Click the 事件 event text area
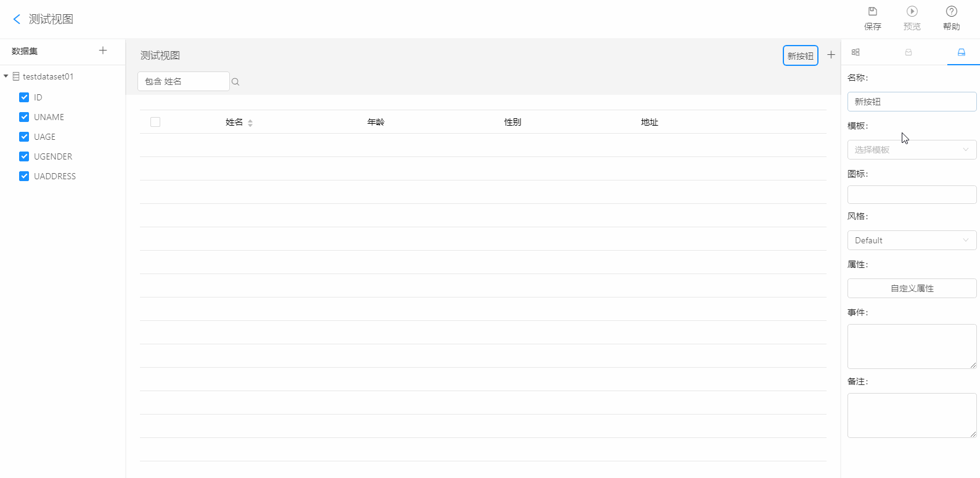The width and height of the screenshot is (980, 478). point(912,346)
